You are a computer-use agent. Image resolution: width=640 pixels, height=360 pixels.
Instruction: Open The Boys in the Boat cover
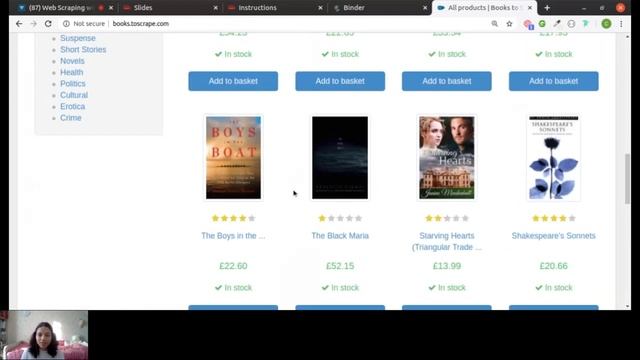point(233,158)
